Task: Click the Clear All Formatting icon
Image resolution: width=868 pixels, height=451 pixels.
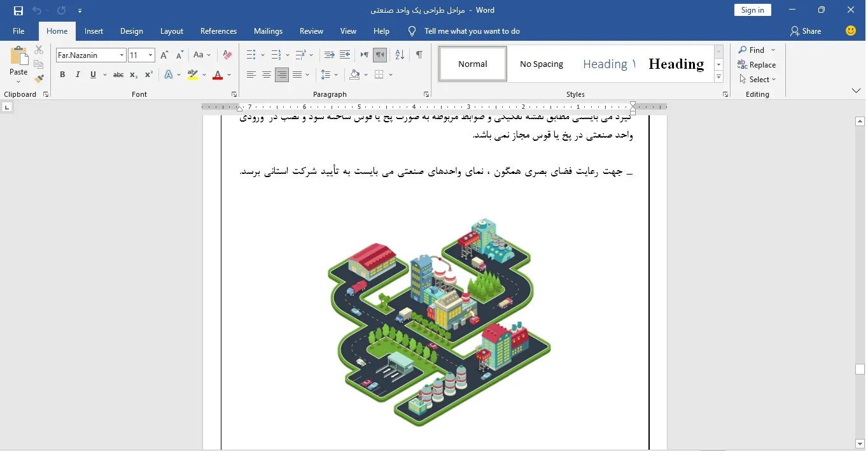Action: coord(227,55)
